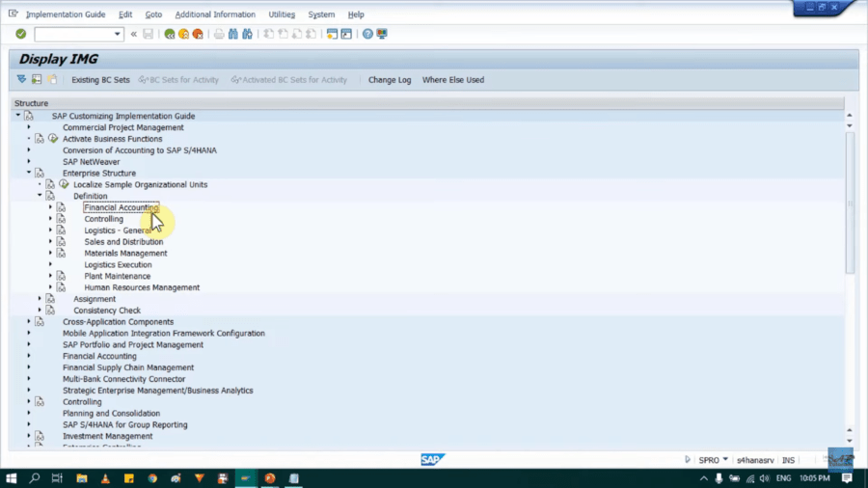
Task: Click the green Back icon
Action: 170,35
